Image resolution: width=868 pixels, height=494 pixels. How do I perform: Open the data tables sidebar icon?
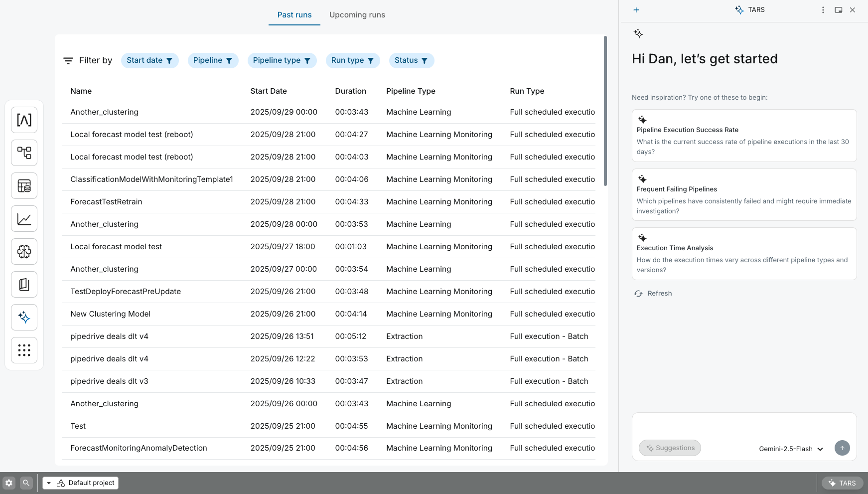24,185
